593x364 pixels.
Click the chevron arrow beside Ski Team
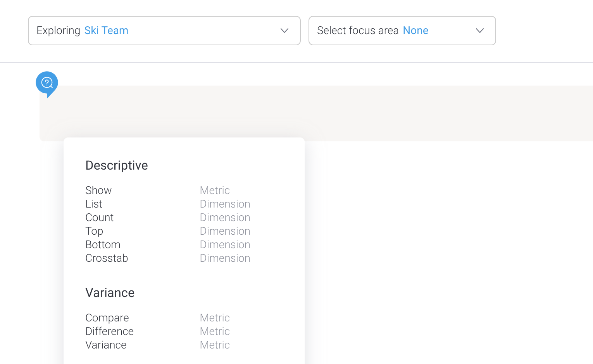tap(284, 31)
